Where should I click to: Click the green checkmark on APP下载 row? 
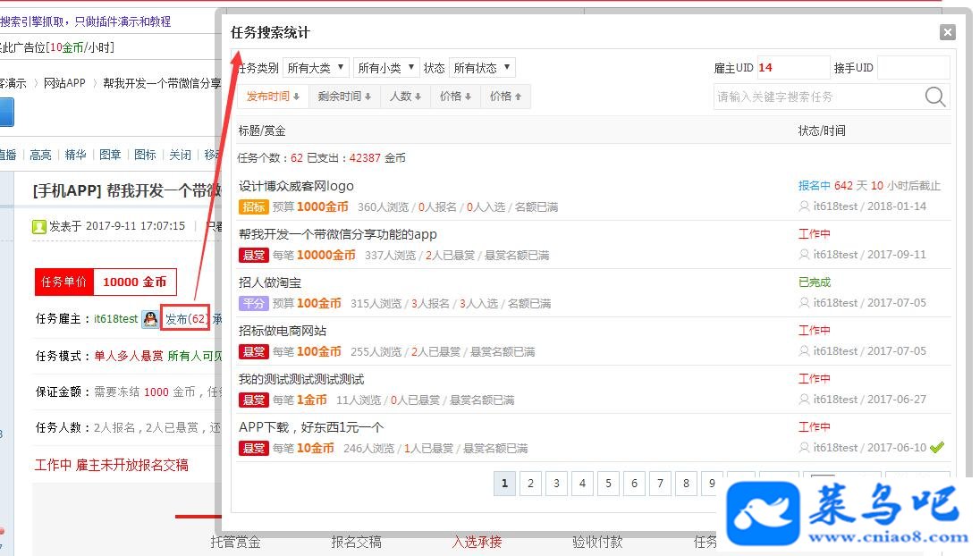pyautogui.click(x=937, y=447)
